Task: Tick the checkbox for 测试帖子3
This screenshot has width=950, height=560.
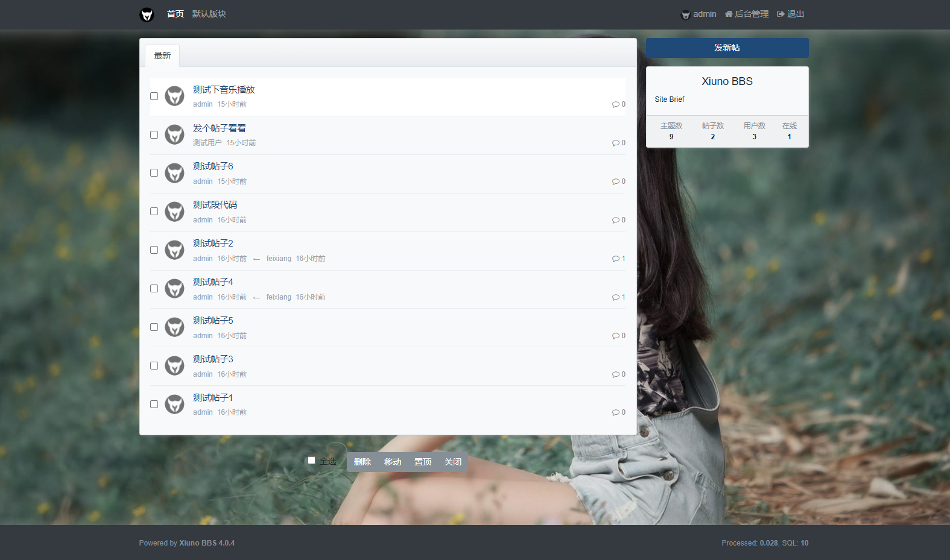Action: 154,365
